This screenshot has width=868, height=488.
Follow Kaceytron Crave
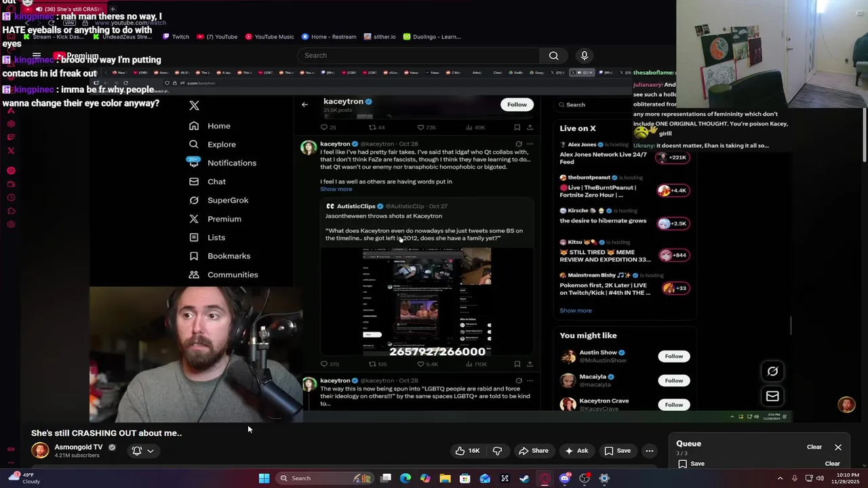(x=673, y=405)
